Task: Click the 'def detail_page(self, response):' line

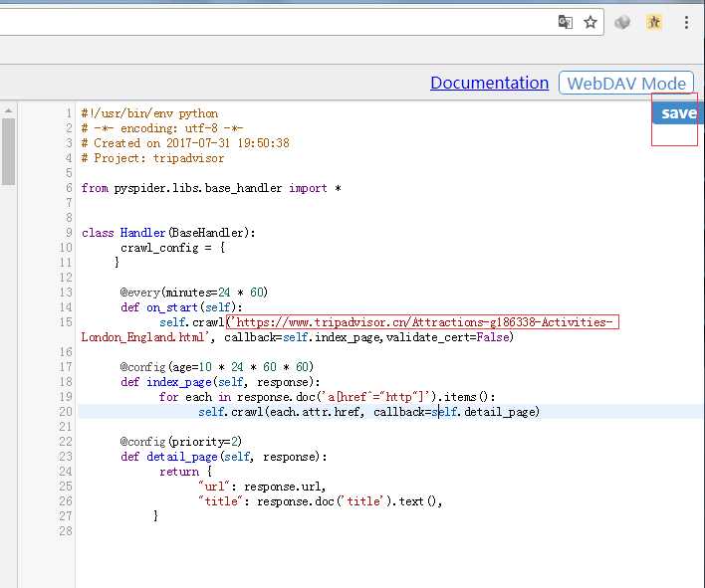Action: (x=223, y=457)
